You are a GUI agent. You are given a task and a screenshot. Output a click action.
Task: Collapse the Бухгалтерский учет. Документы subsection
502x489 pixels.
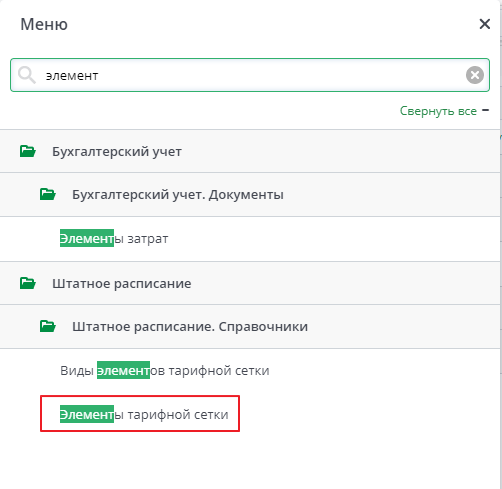coord(250,194)
